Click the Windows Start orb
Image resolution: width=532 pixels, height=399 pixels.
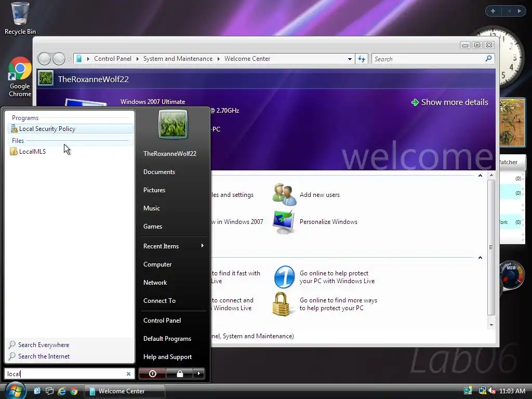[x=15, y=391]
